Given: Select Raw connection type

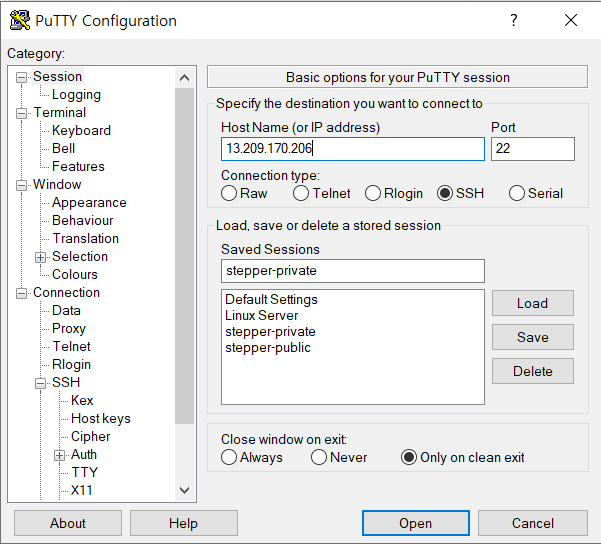Looking at the screenshot, I should (244, 193).
